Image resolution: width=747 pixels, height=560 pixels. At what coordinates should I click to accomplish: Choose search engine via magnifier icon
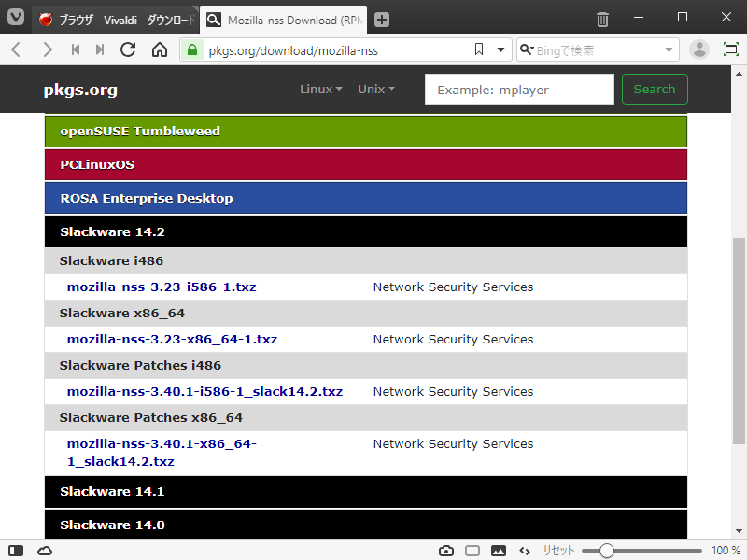(x=527, y=49)
